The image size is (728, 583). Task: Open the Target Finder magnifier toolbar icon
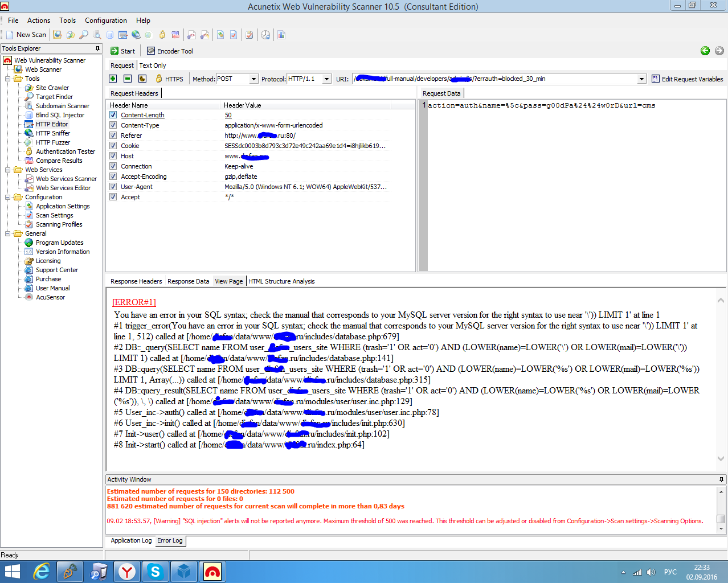(84, 35)
